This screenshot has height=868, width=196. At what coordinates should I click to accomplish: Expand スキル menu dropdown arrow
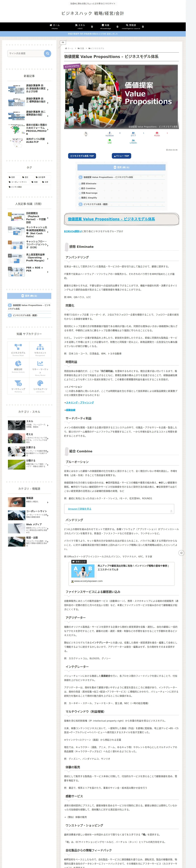[92, 27]
